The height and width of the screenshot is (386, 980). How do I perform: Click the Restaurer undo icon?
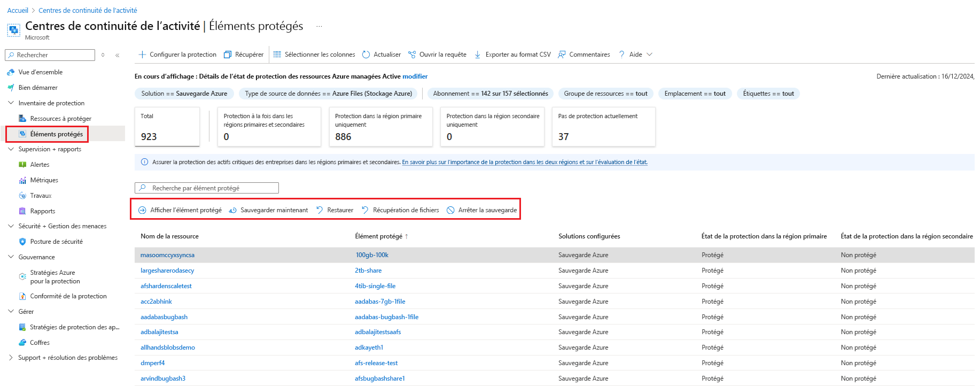tap(320, 210)
